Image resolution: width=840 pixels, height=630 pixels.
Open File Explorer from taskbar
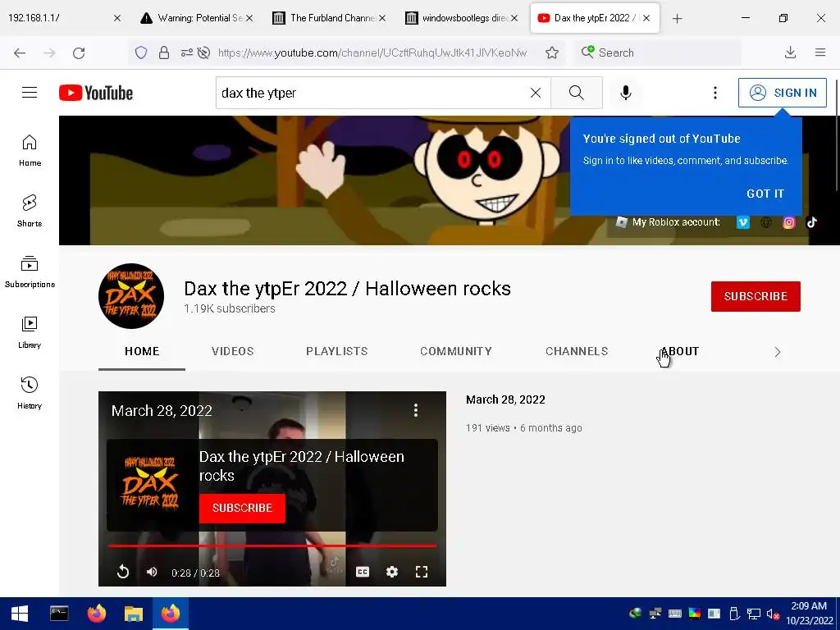[x=134, y=614]
